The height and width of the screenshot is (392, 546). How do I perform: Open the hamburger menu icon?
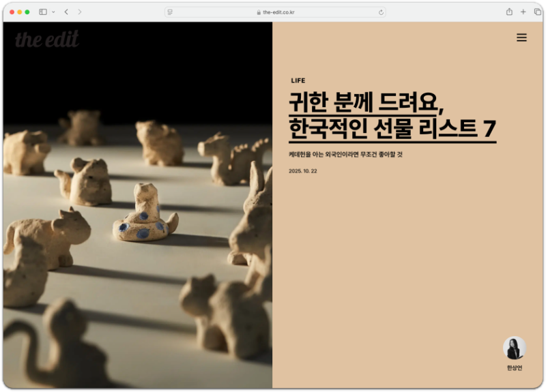tap(521, 37)
